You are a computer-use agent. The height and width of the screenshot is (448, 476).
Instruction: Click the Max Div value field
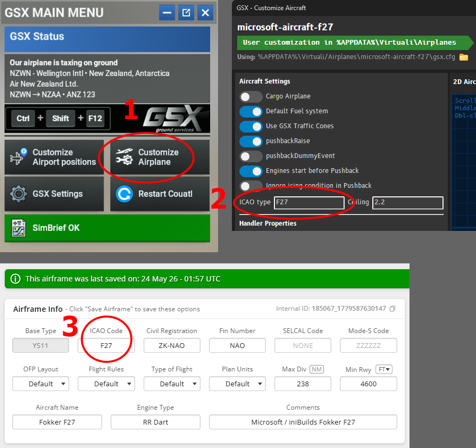[x=303, y=384]
